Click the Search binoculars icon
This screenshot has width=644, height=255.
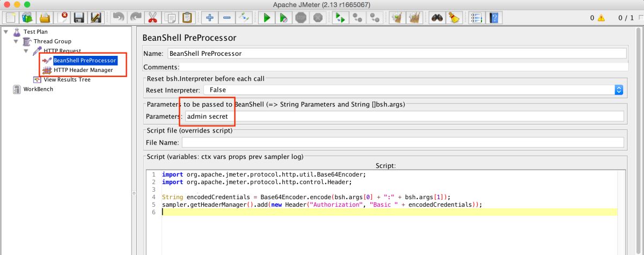[x=437, y=18]
